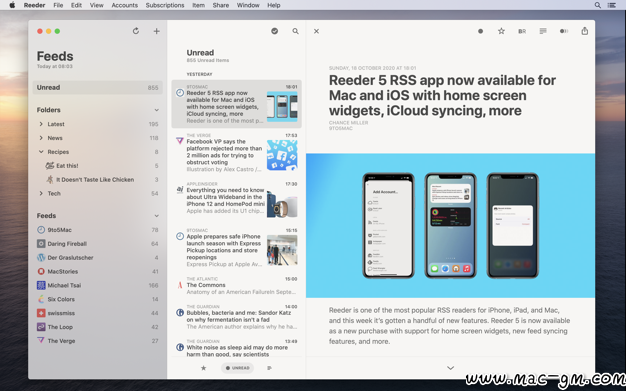
Task: Open Spotlight search in menu bar
Action: [x=598, y=5]
